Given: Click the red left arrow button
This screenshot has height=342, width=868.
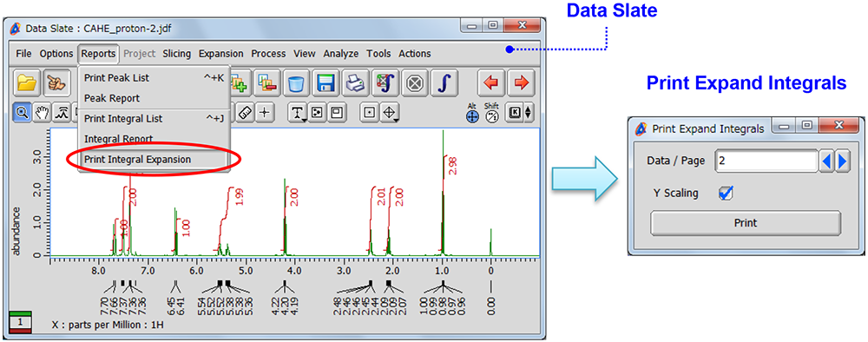Looking at the screenshot, I should 491,83.
